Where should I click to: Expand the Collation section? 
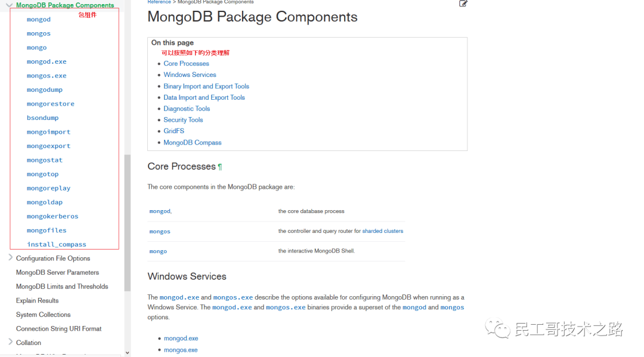click(10, 342)
